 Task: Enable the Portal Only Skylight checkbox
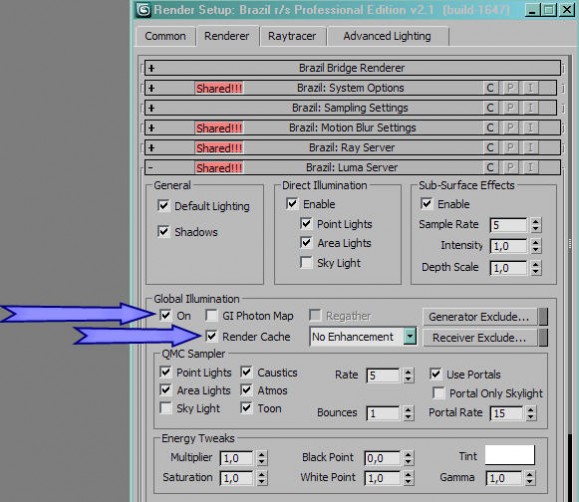click(x=438, y=393)
